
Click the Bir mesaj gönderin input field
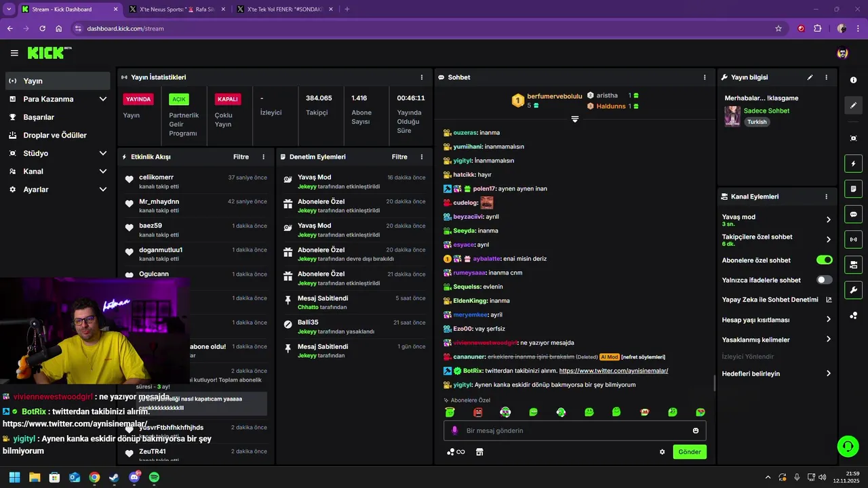pos(575,430)
